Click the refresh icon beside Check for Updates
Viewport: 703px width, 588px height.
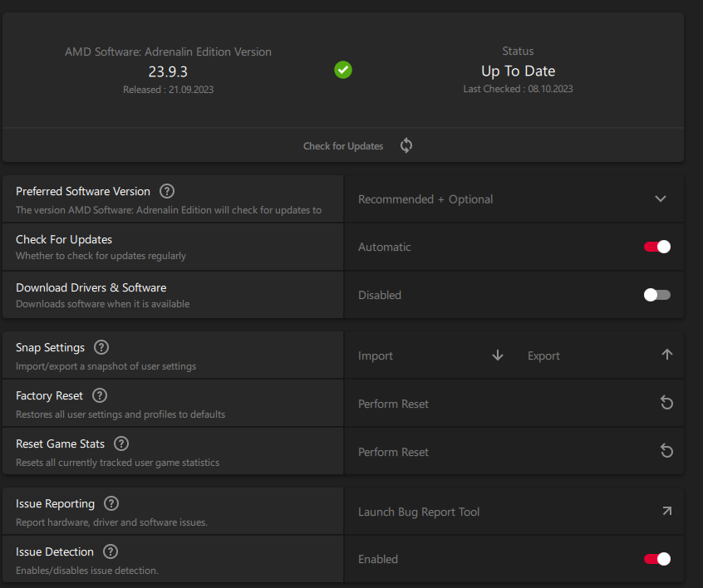[406, 145]
